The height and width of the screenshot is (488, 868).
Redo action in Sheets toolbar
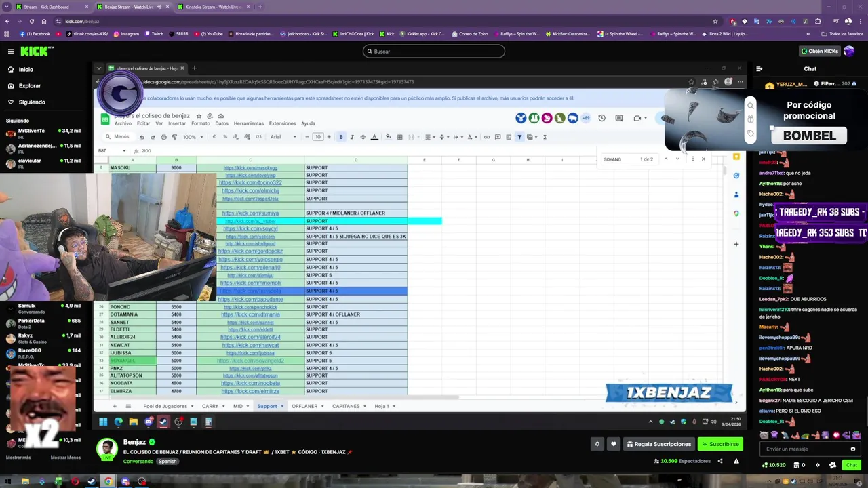point(153,137)
